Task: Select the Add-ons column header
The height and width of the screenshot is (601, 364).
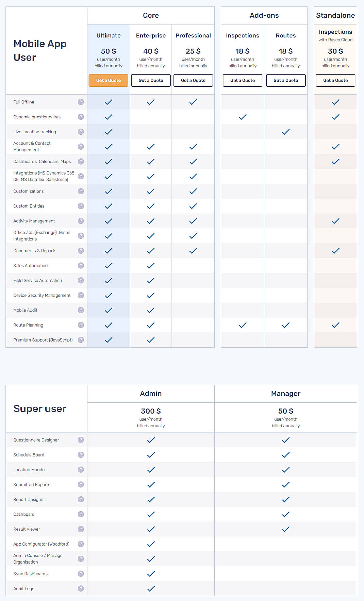Action: [x=264, y=15]
